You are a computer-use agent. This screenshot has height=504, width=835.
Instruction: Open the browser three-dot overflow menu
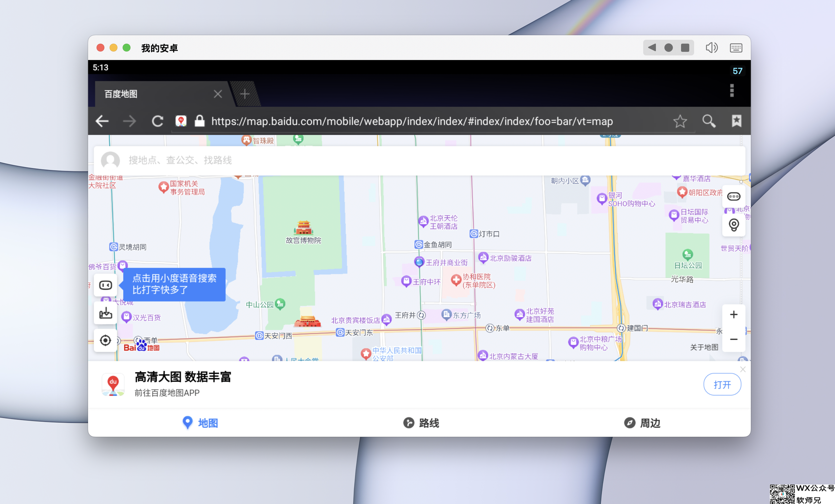732,90
